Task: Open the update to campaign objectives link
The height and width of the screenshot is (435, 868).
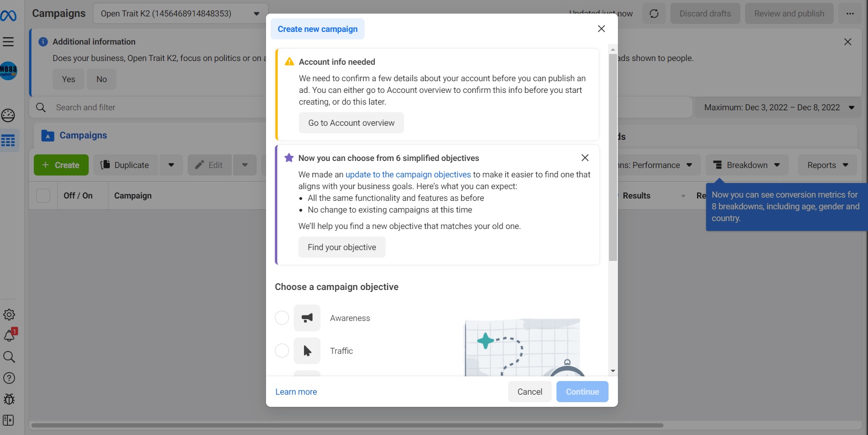Action: pyautogui.click(x=408, y=175)
